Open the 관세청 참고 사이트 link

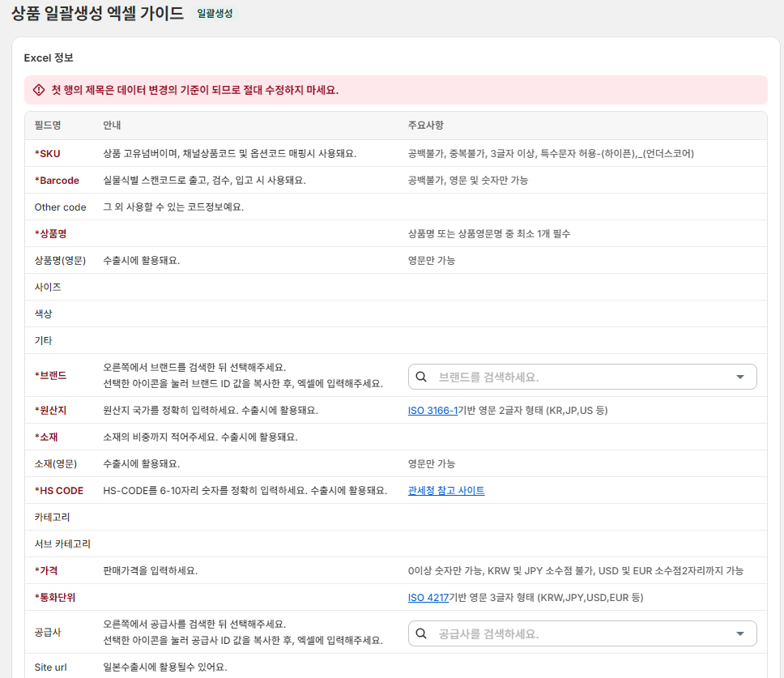446,491
